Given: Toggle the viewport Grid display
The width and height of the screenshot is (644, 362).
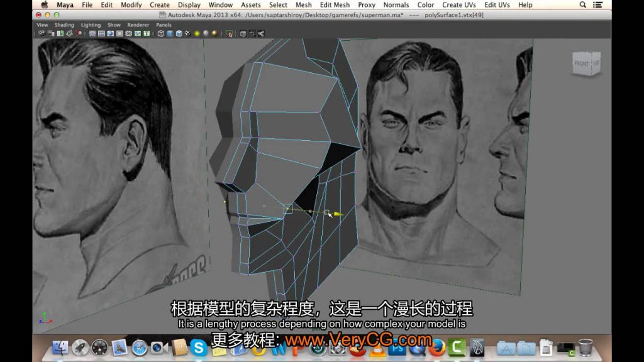Looking at the screenshot, I should [x=92, y=34].
